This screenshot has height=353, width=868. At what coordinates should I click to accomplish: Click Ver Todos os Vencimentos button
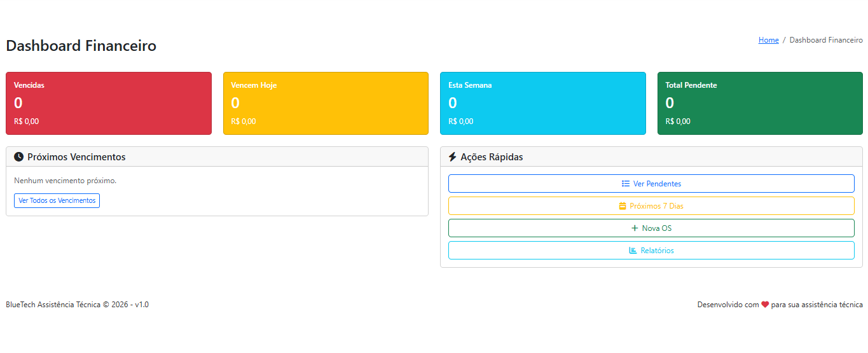click(x=57, y=200)
